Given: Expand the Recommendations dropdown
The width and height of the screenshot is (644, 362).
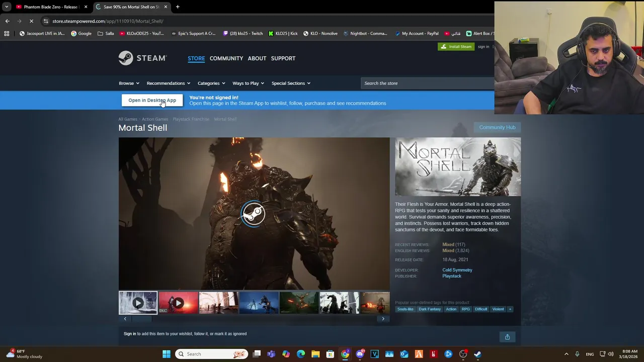Looking at the screenshot, I should coord(169,83).
